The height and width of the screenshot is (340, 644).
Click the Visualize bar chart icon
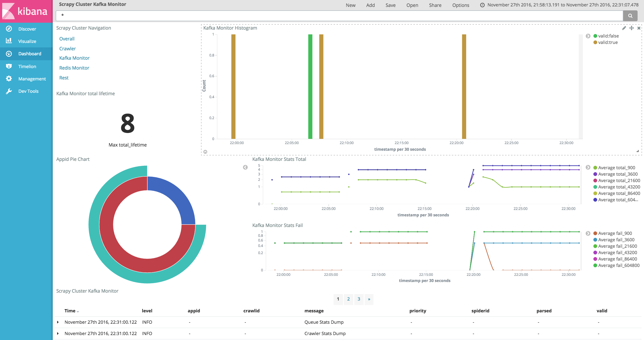pyautogui.click(x=9, y=41)
